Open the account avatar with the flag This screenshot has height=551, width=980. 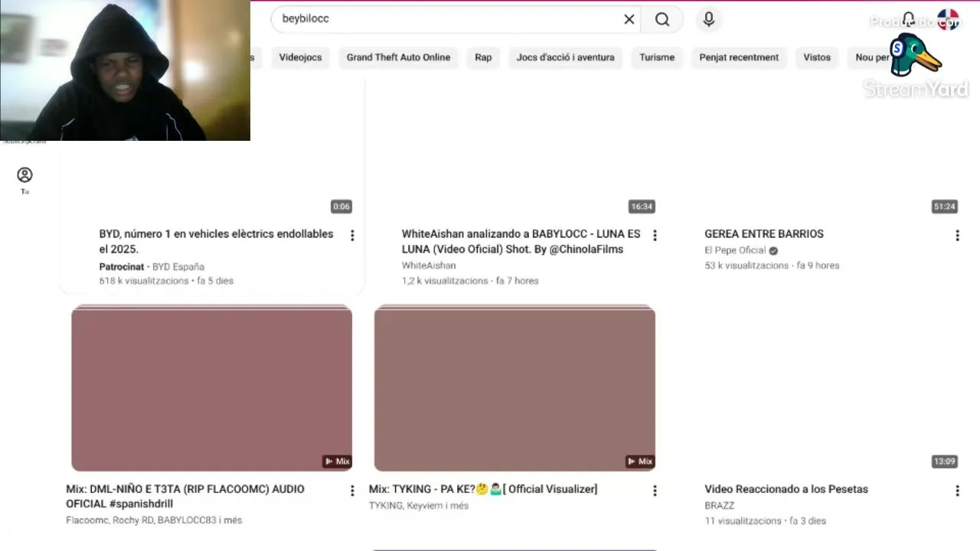click(948, 19)
